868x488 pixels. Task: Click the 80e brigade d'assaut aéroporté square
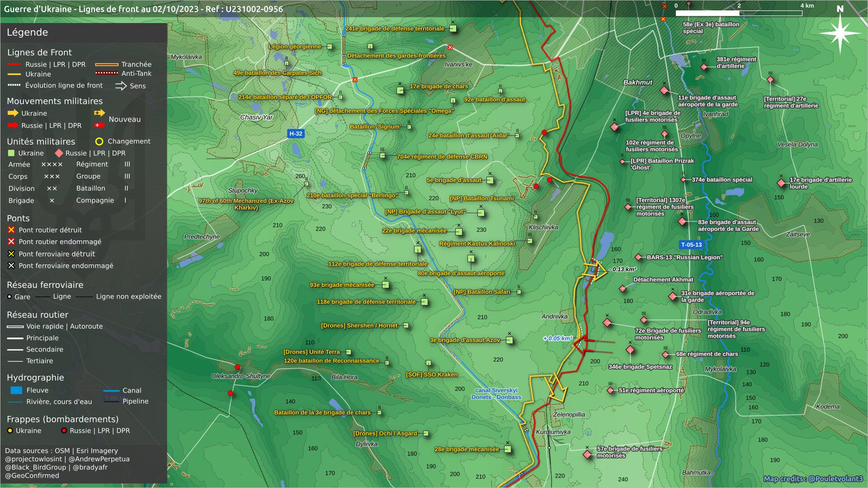point(471,259)
